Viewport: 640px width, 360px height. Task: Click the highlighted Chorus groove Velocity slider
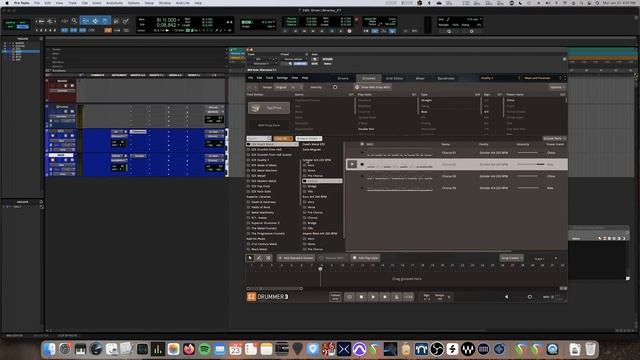pyautogui.click(x=531, y=164)
